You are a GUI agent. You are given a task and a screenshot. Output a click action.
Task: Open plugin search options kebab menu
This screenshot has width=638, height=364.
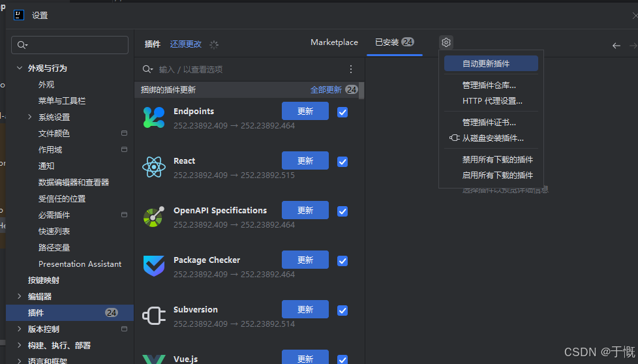(x=351, y=70)
